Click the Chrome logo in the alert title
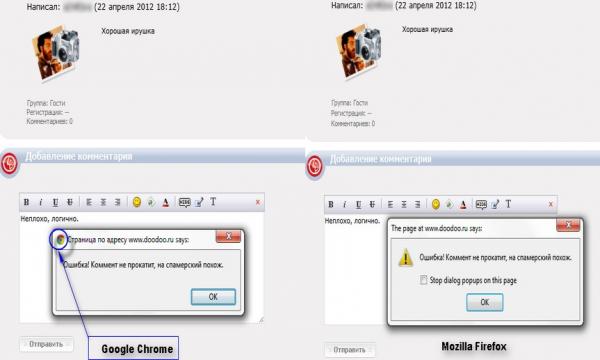This screenshot has width=600, height=360. (59, 240)
